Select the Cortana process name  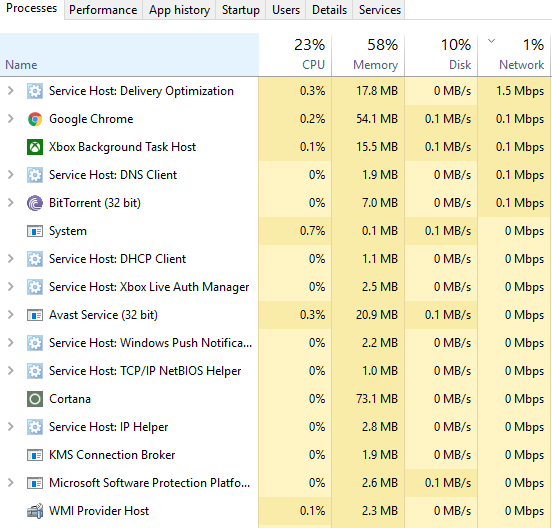tap(70, 399)
